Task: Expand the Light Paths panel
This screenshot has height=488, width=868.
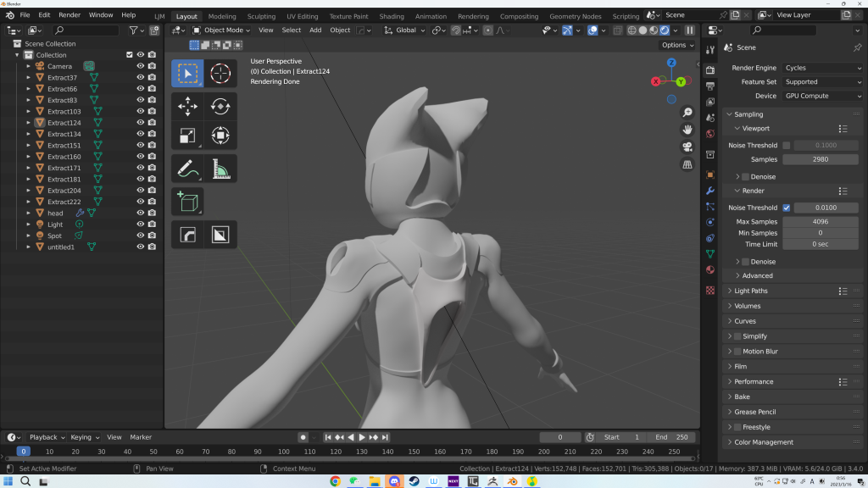Action: 751,291
